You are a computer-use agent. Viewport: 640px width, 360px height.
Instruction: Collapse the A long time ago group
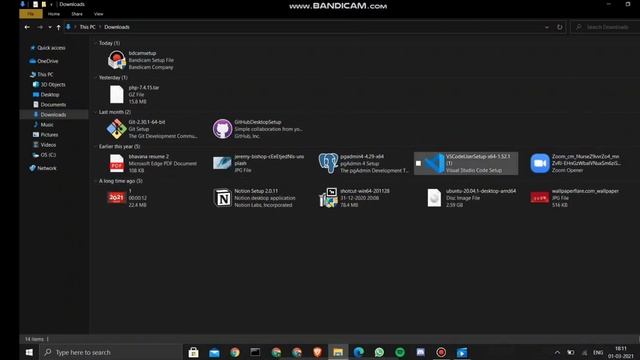point(96,181)
